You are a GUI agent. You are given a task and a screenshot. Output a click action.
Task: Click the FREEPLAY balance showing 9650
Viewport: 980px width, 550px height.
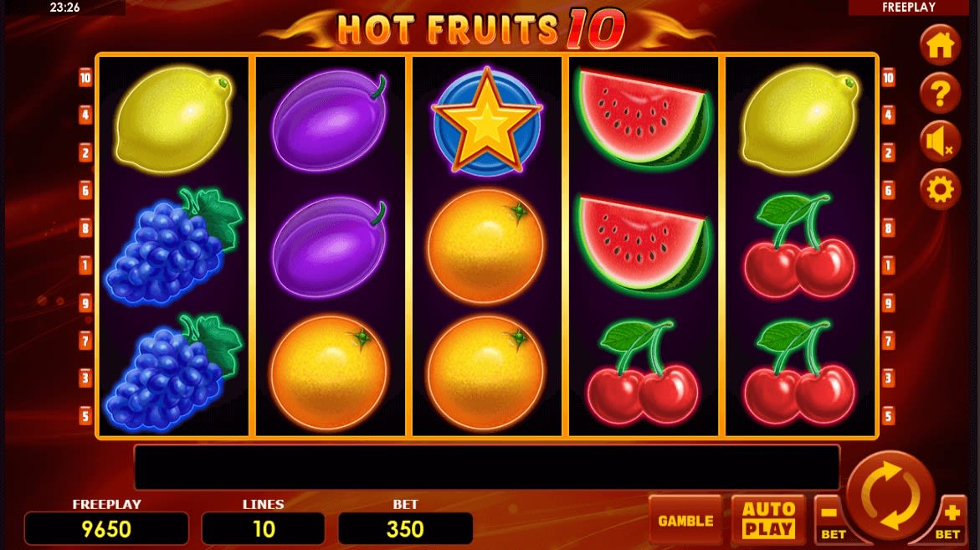[x=106, y=529]
